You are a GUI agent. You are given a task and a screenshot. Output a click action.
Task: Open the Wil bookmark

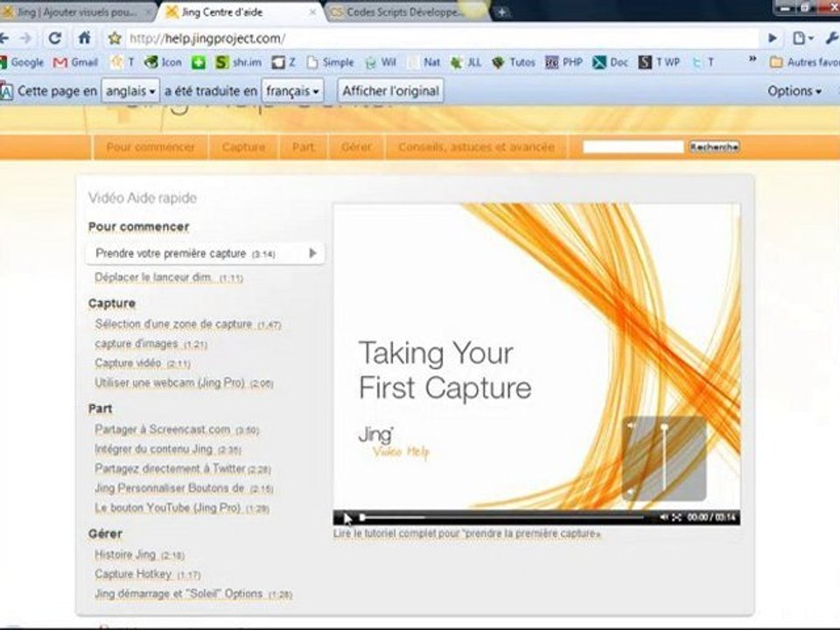point(381,62)
